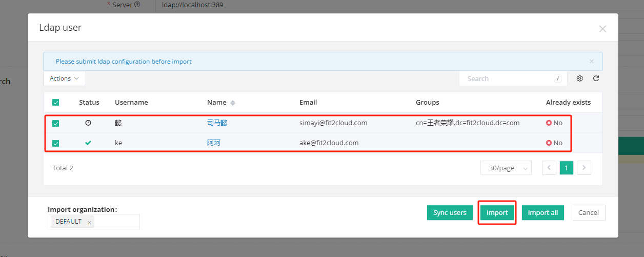The width and height of the screenshot is (644, 257).
Task: Remove the DEFAULT organization tag
Action: pos(89,222)
